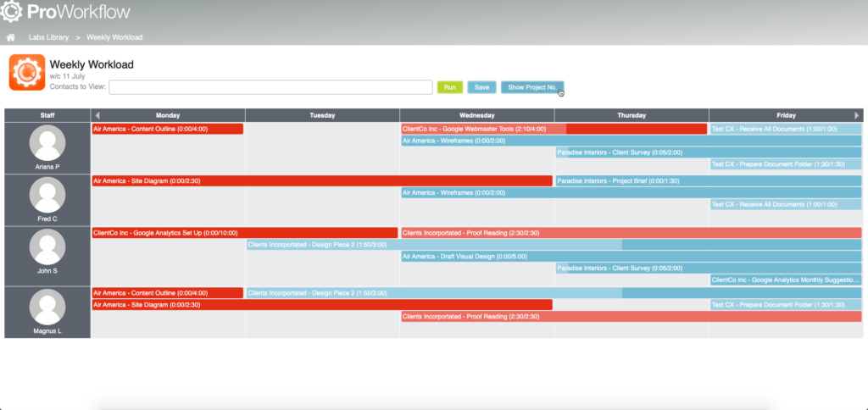Click the Staff column header

tap(47, 116)
